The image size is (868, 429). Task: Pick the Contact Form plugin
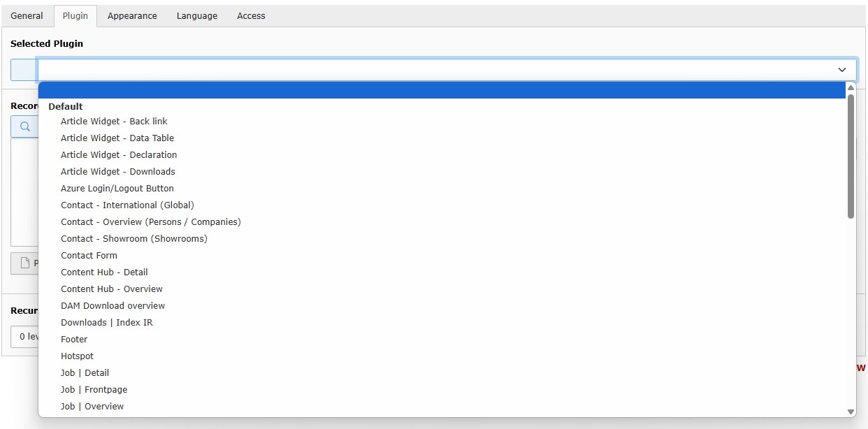(89, 256)
